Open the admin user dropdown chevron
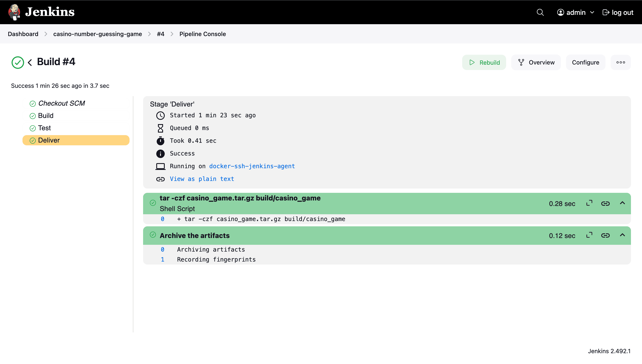 coord(592,12)
